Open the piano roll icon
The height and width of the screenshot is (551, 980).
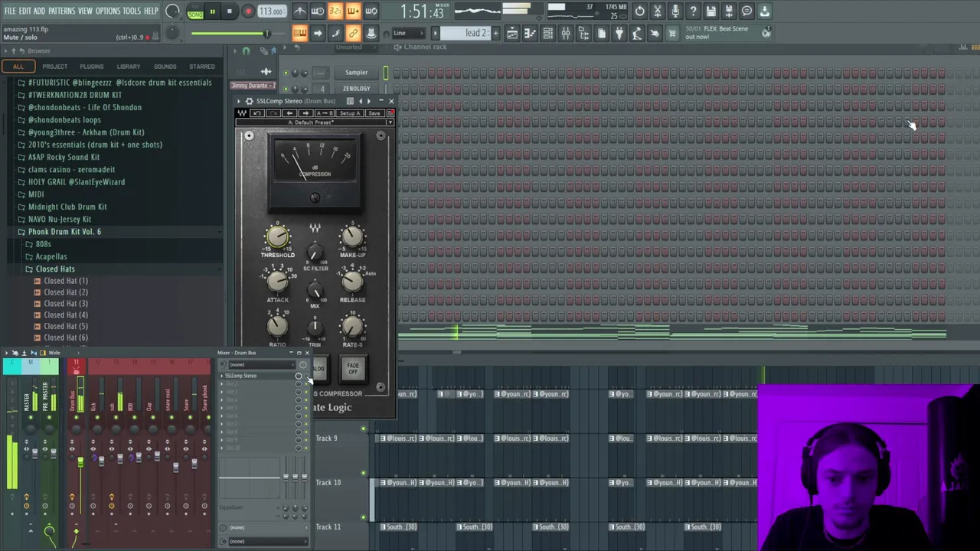pyautogui.click(x=530, y=33)
